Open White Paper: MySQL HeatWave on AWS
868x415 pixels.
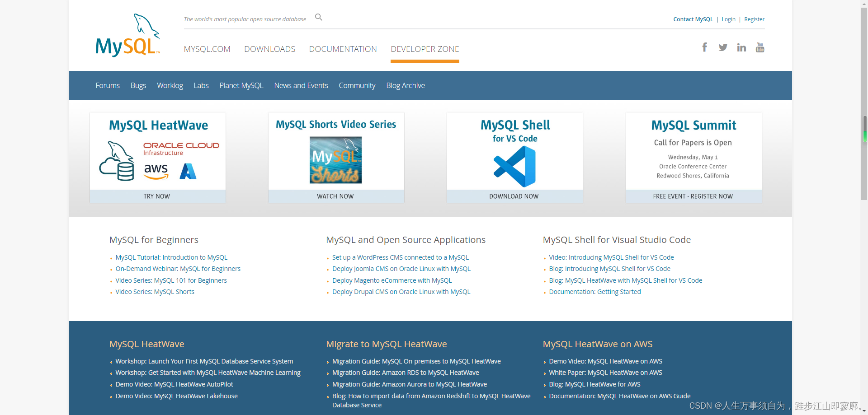tap(605, 373)
